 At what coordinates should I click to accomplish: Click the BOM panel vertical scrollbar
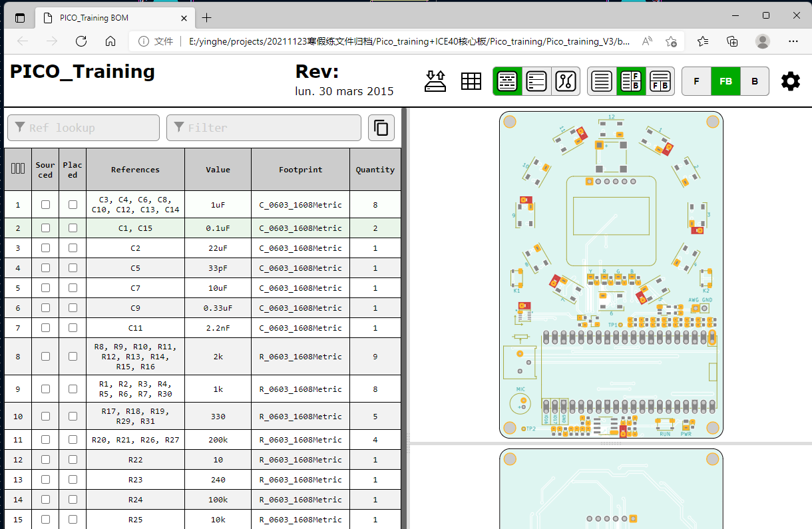coord(404,318)
